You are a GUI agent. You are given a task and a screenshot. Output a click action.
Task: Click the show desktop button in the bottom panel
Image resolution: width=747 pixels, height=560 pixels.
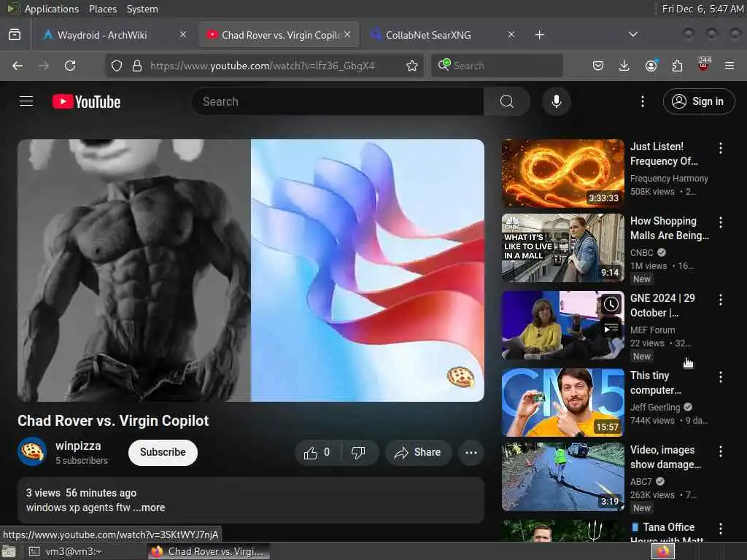(9, 552)
